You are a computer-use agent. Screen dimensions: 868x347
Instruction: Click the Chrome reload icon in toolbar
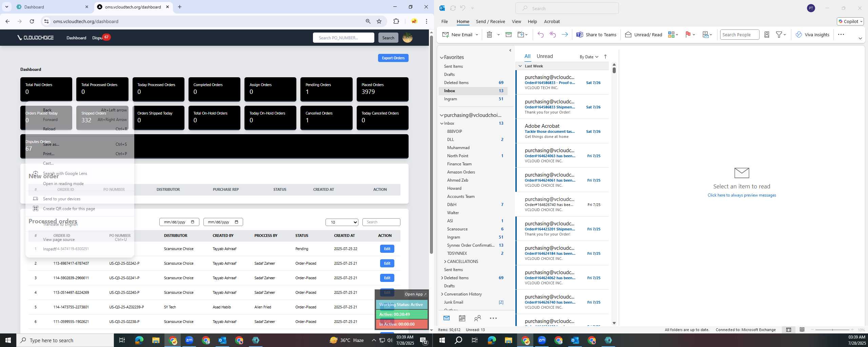coord(32,21)
